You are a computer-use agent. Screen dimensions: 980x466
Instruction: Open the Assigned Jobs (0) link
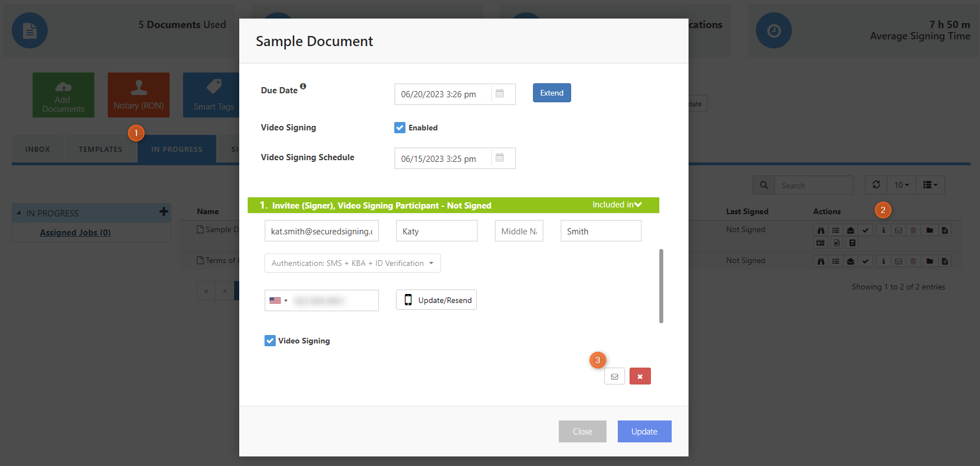pyautogui.click(x=75, y=233)
